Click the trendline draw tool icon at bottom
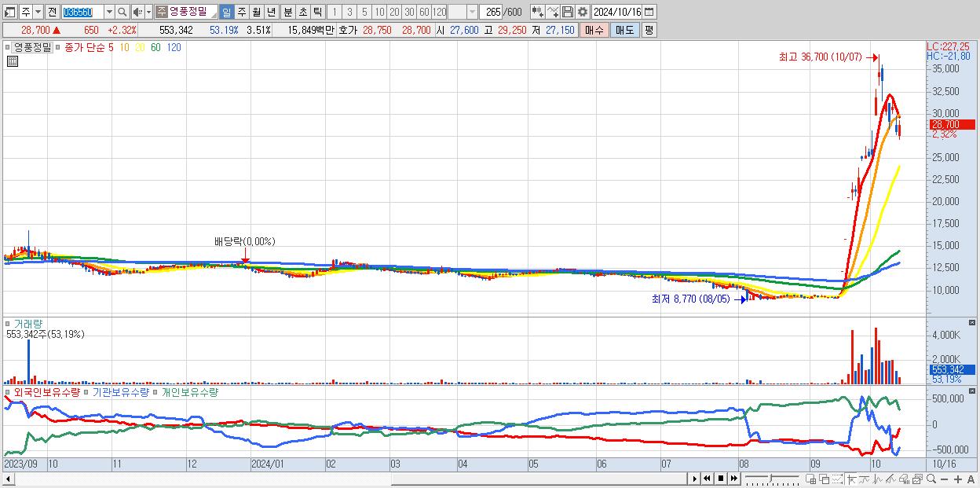980x488 pixels. click(865, 479)
